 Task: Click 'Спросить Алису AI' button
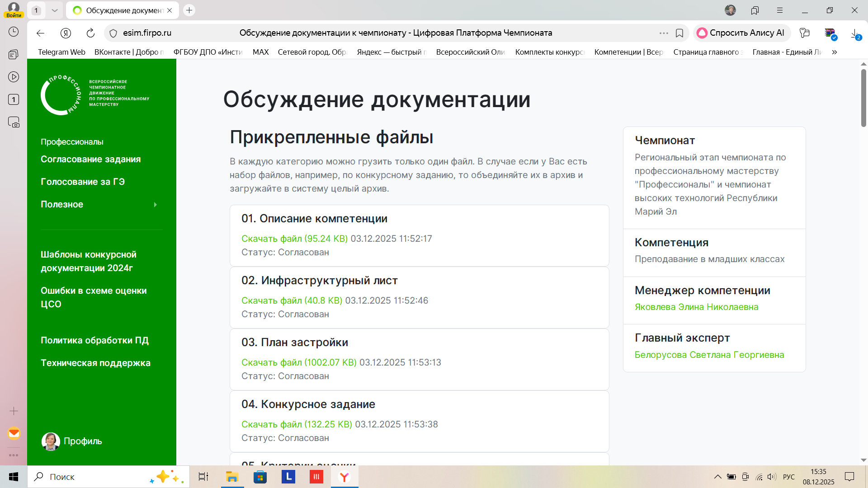[x=741, y=33]
